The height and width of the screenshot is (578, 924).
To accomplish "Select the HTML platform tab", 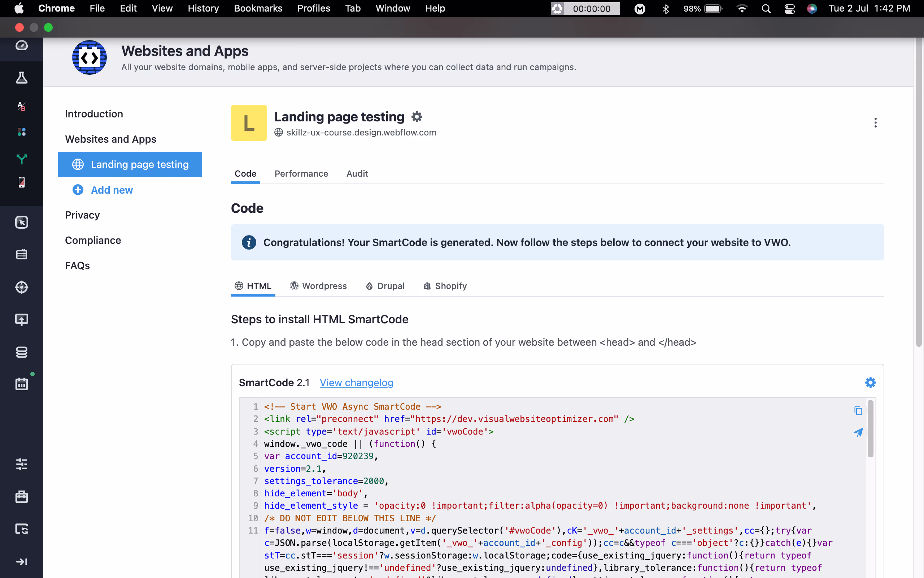I will pyautogui.click(x=253, y=286).
